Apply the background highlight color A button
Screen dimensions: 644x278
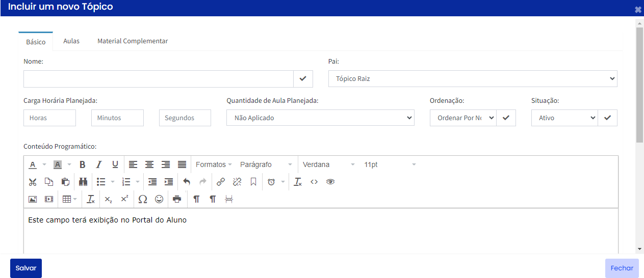pyautogui.click(x=58, y=164)
